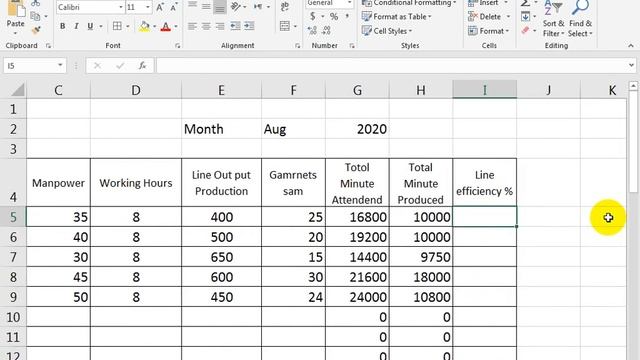This screenshot has height=360, width=640.
Task: Open the Underline style dropdown arrow
Action: pyautogui.click(x=100, y=27)
